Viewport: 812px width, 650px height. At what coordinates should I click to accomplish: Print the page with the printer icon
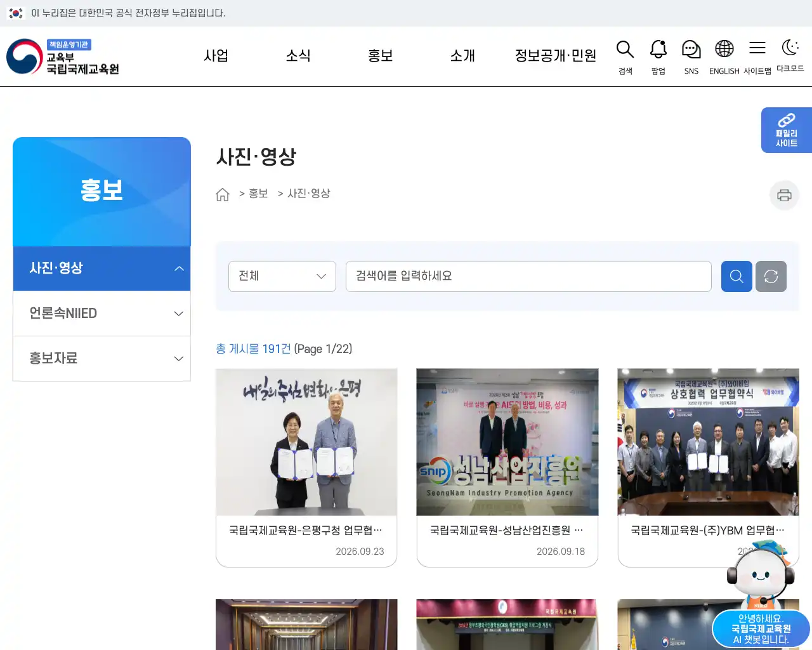tap(784, 195)
